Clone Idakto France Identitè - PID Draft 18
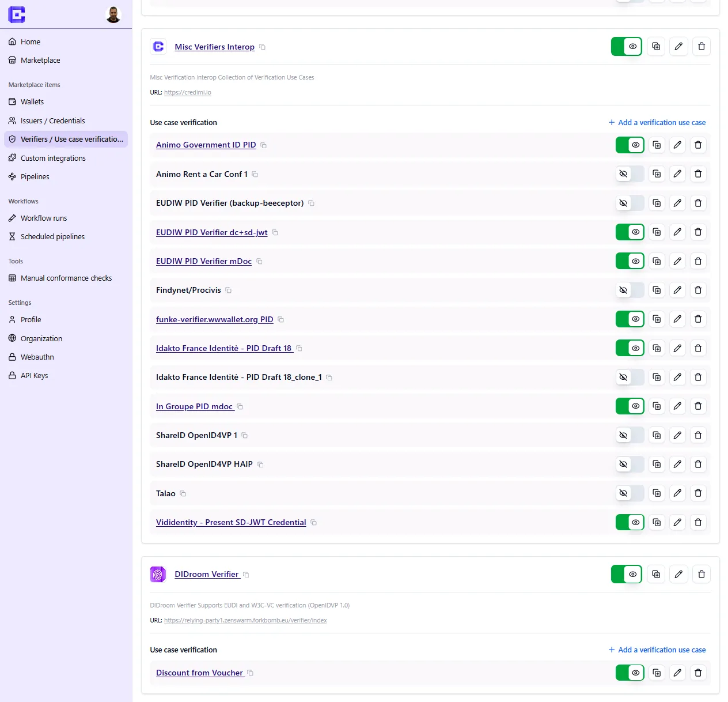Viewport: 728px width, 702px height. point(657,348)
